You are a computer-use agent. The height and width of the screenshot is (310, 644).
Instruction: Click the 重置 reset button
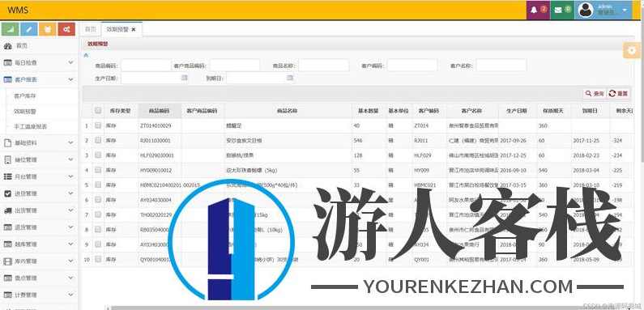coord(618,94)
